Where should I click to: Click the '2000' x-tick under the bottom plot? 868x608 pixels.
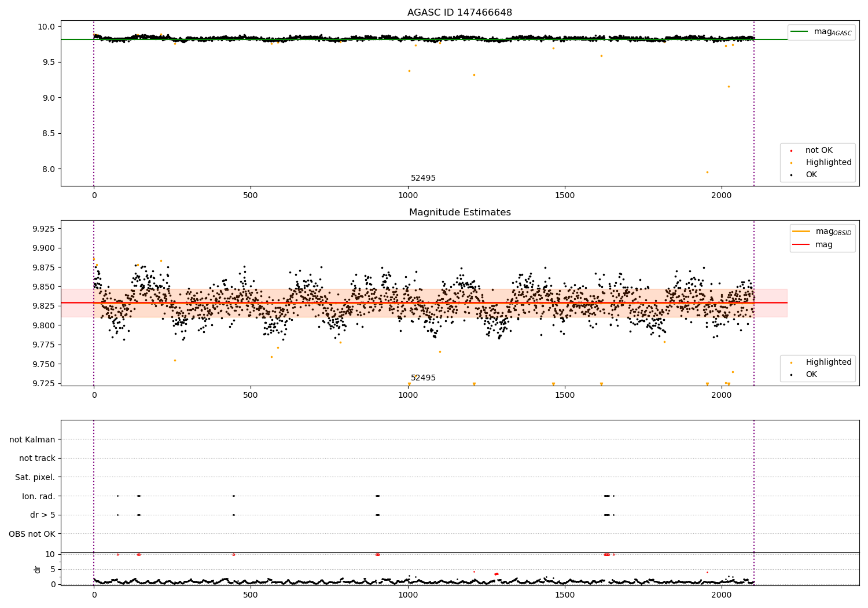(x=722, y=595)
